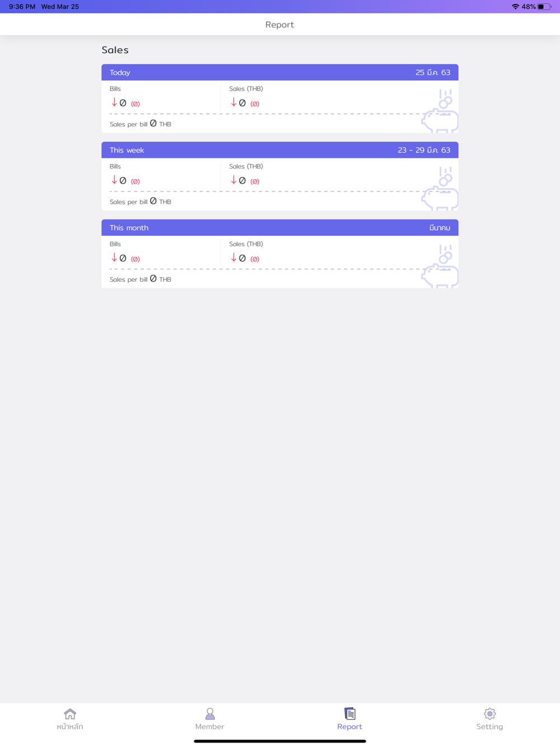
Task: Tap the piggy bank icon in This month card
Action: coord(440,266)
